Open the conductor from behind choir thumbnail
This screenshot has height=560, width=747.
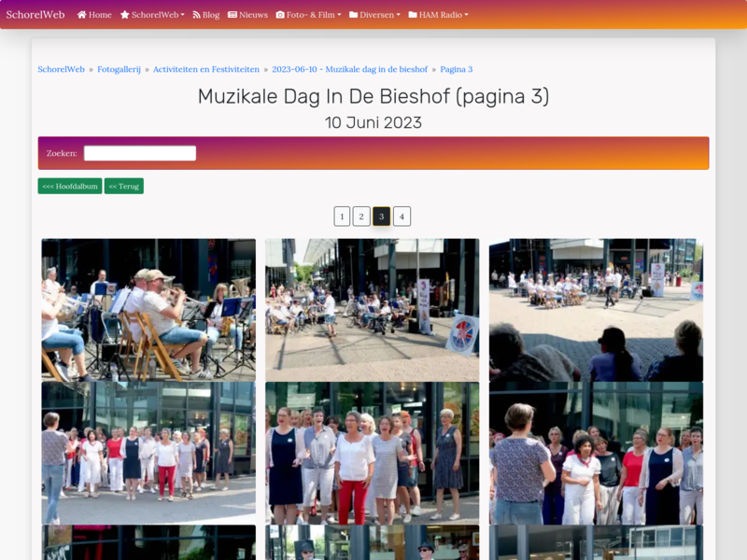[596, 454]
